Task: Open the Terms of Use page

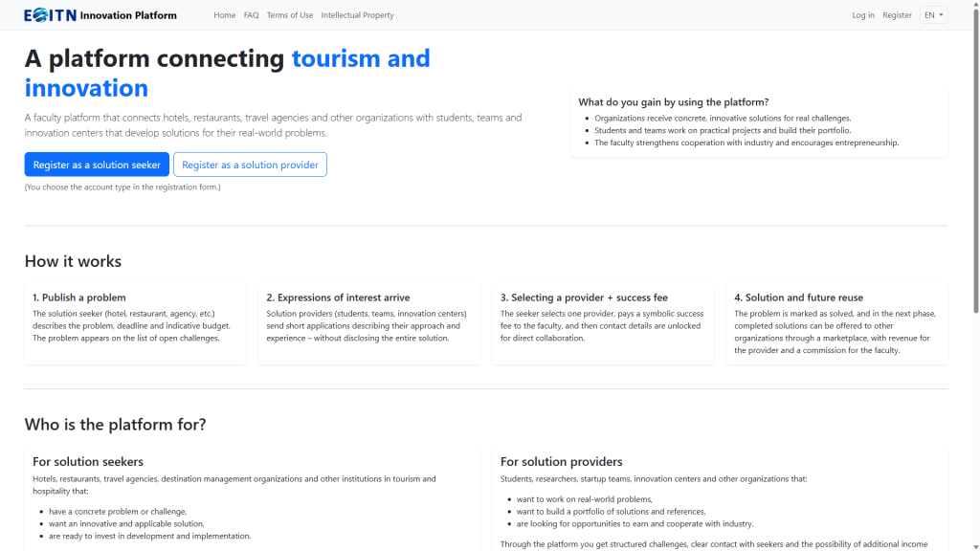Action: [290, 15]
